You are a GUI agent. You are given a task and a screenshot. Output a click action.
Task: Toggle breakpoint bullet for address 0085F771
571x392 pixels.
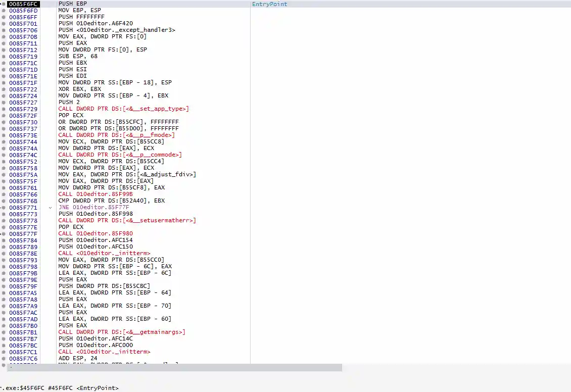point(5,208)
